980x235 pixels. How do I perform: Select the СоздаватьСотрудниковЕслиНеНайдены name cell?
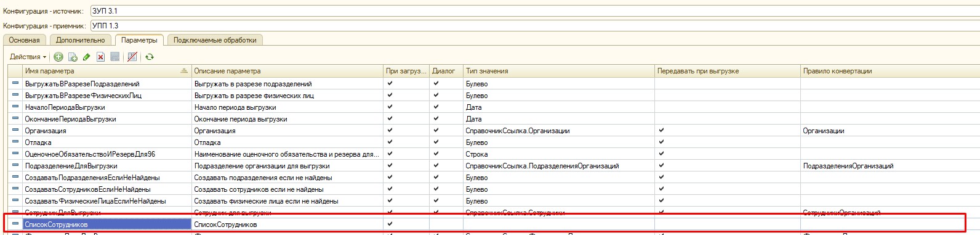pos(107,189)
